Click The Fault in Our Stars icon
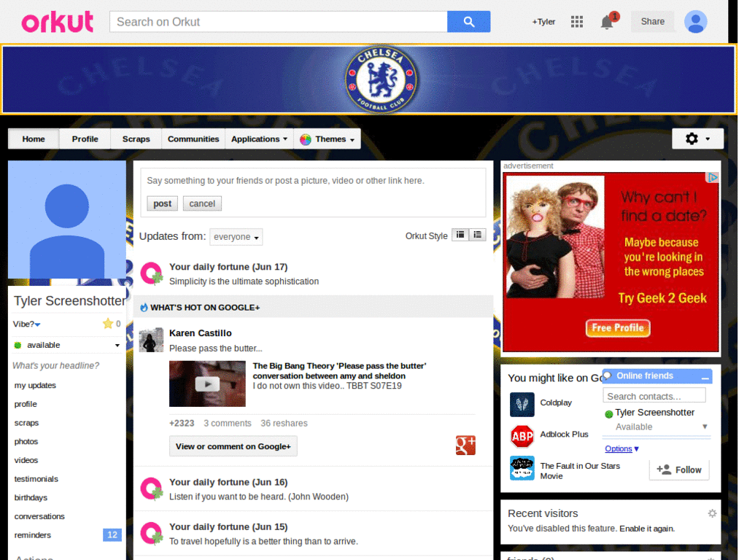The height and width of the screenshot is (560, 747). 522,468
